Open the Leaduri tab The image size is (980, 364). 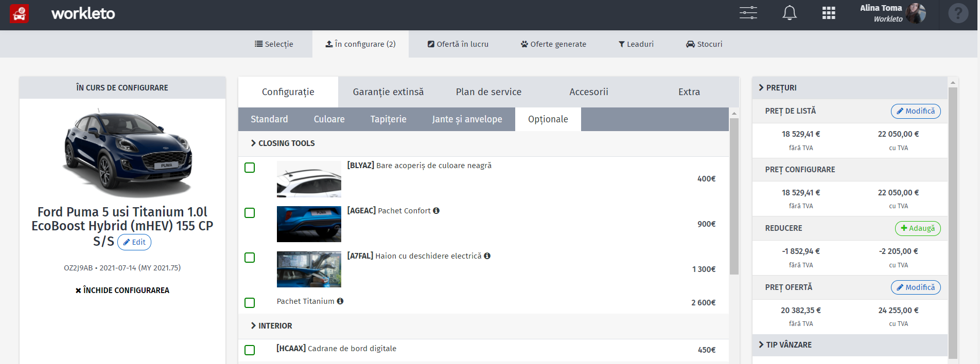[x=636, y=44]
